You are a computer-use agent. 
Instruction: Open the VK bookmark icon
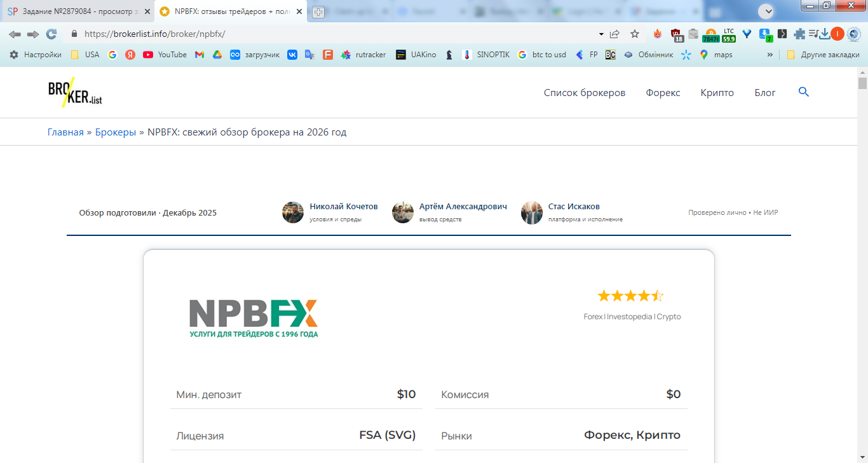[292, 55]
